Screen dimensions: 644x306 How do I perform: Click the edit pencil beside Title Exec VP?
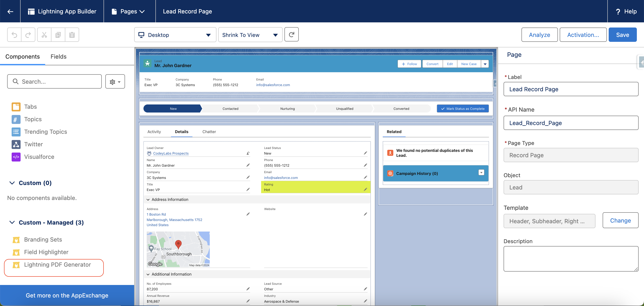click(x=248, y=189)
